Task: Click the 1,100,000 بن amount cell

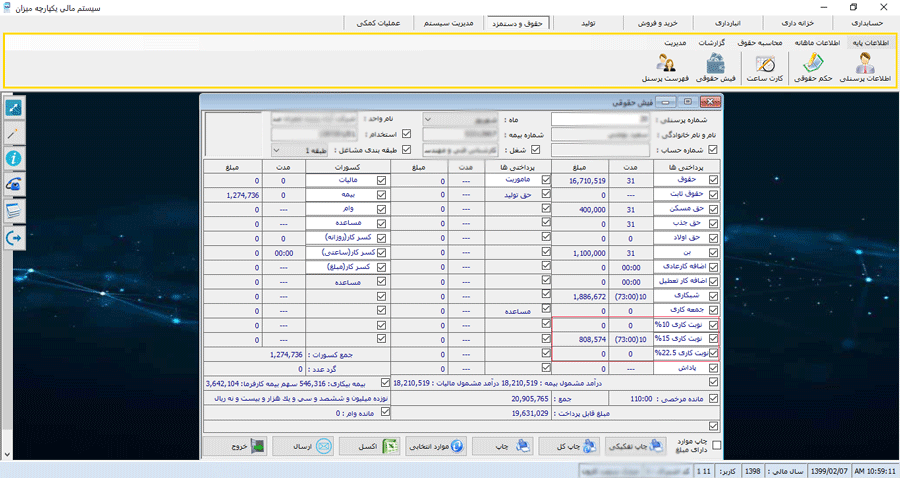Action: pos(580,252)
